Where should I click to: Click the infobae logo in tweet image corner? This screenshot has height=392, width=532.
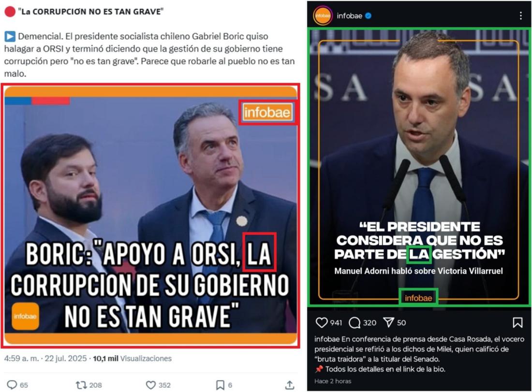(267, 112)
